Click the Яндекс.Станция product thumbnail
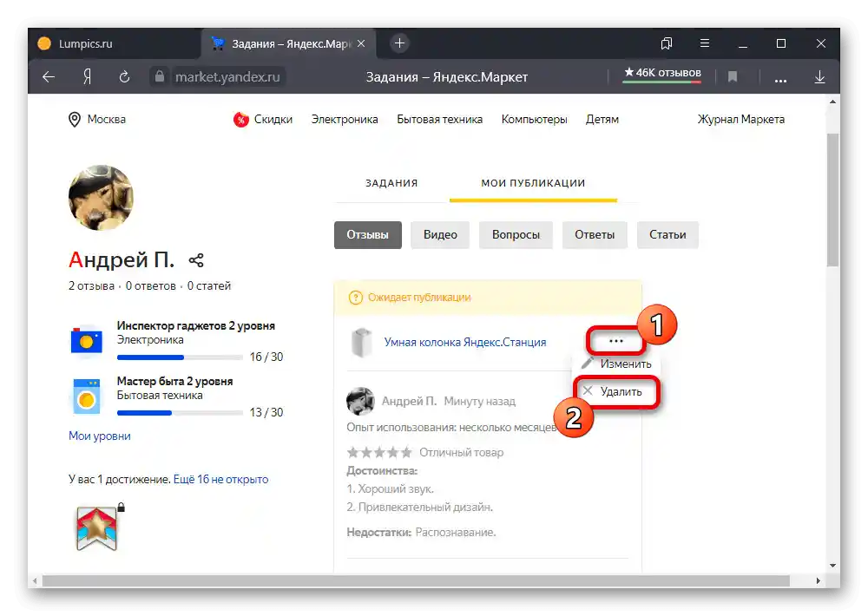Viewport: 868px width, 616px height. 361,342
